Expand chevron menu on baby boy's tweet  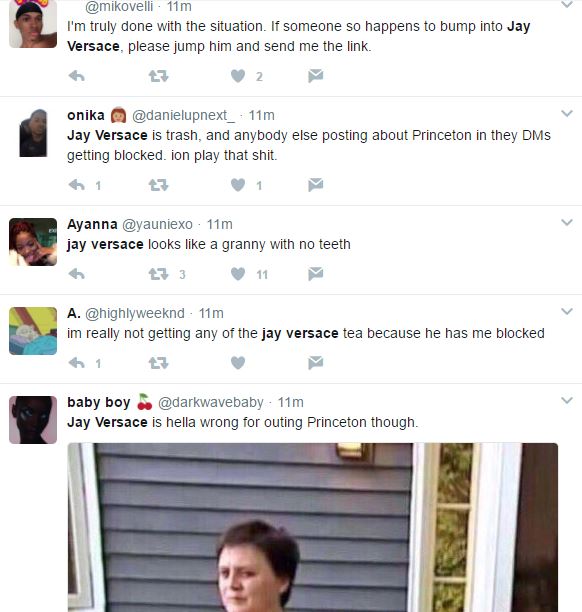pyautogui.click(x=567, y=400)
